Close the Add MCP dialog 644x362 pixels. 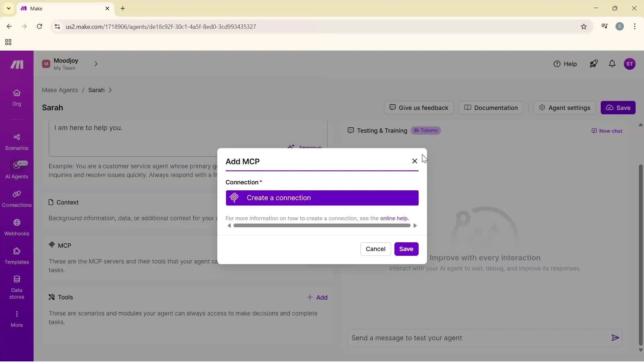coord(415,161)
